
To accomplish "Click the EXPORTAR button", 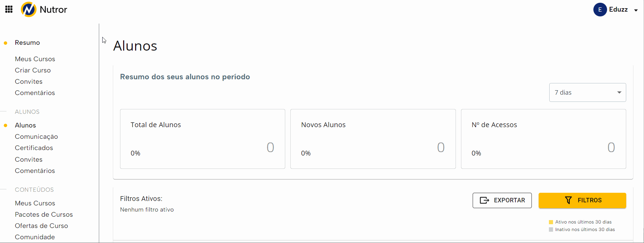I will click(x=502, y=200).
